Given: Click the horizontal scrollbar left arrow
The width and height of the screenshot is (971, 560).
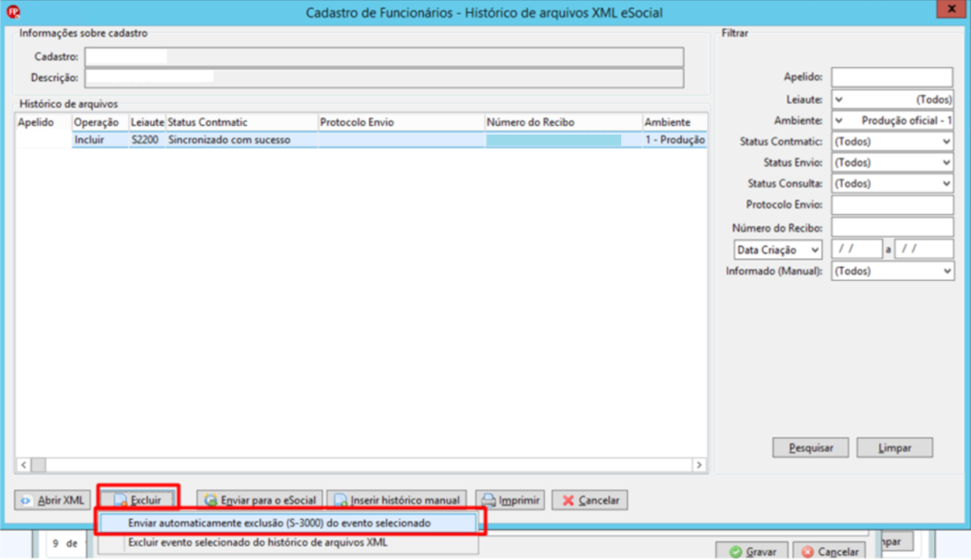Looking at the screenshot, I should [24, 465].
